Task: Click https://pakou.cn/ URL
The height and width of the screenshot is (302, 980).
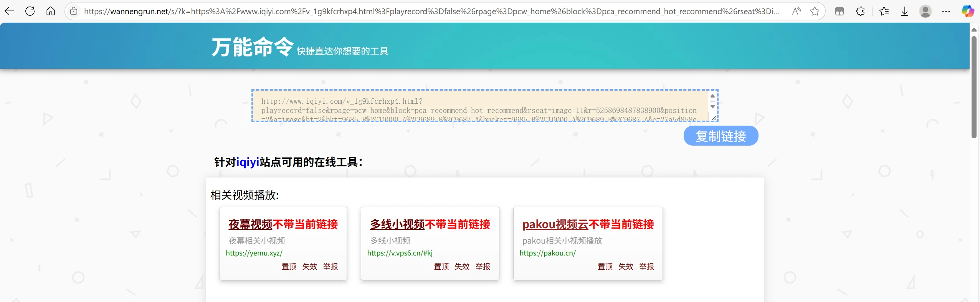Action: [547, 253]
